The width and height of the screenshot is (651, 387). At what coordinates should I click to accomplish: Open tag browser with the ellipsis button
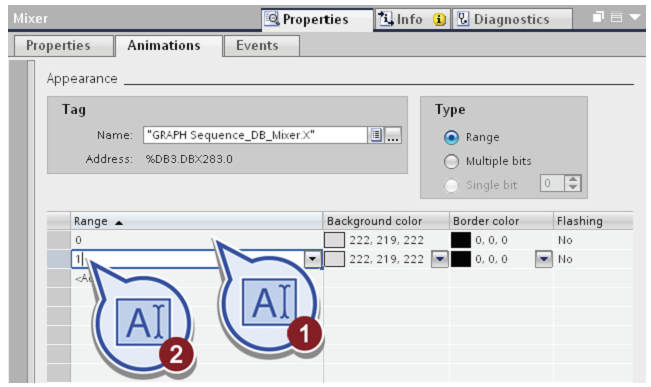click(x=393, y=135)
